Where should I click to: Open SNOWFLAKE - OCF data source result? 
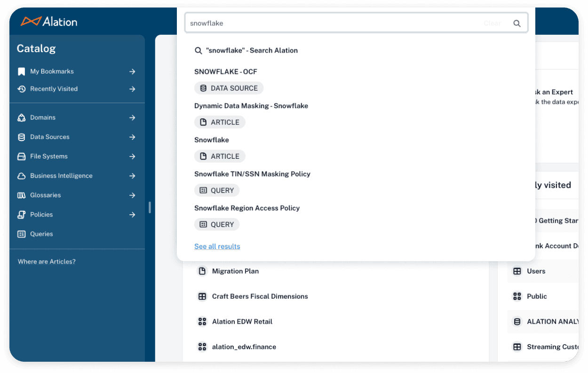pos(226,72)
